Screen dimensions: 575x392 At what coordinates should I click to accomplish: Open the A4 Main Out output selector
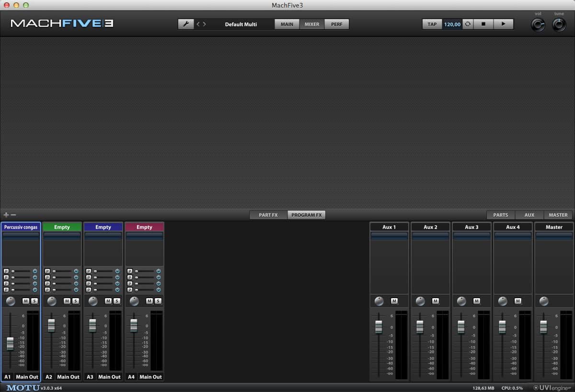pos(150,377)
